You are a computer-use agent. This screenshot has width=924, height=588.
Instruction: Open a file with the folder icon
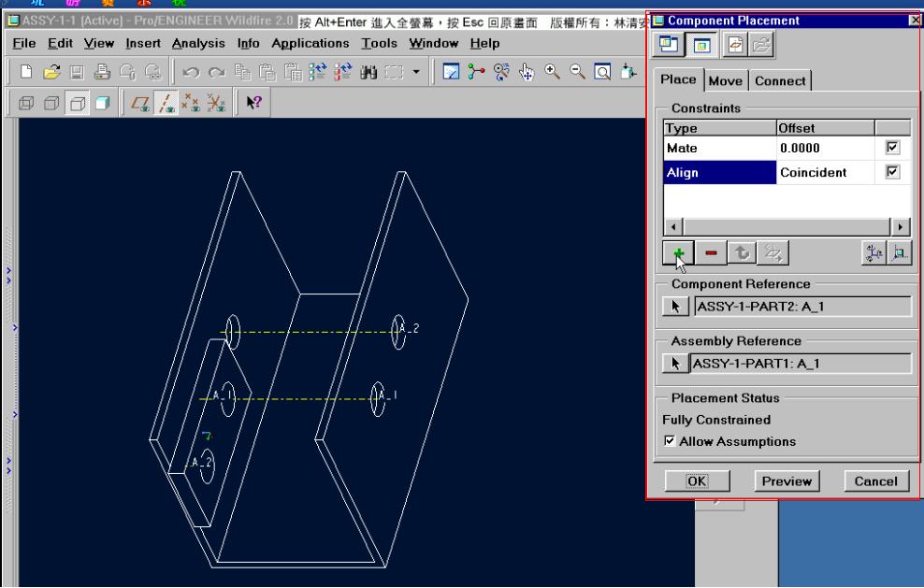[51, 72]
